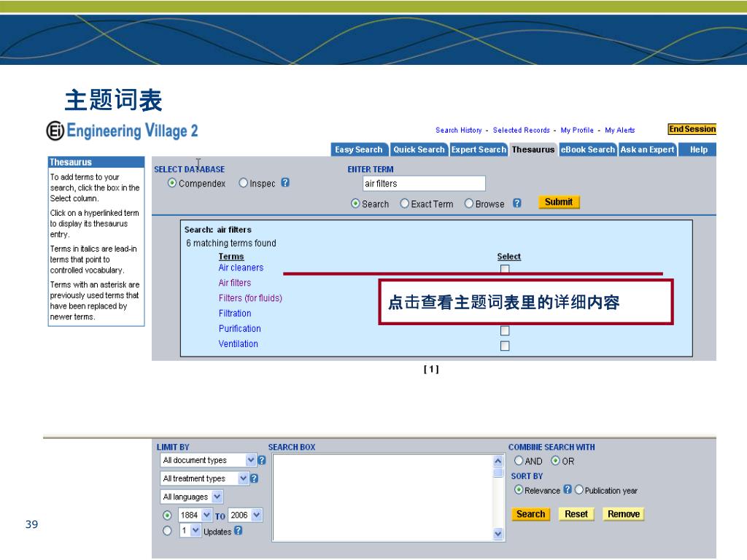Viewport: 747px width, 560px height.
Task: Open All languages dropdown
Action: [x=192, y=497]
